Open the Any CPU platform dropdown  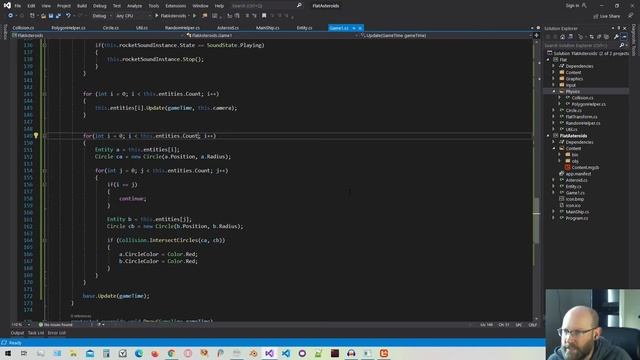point(133,16)
